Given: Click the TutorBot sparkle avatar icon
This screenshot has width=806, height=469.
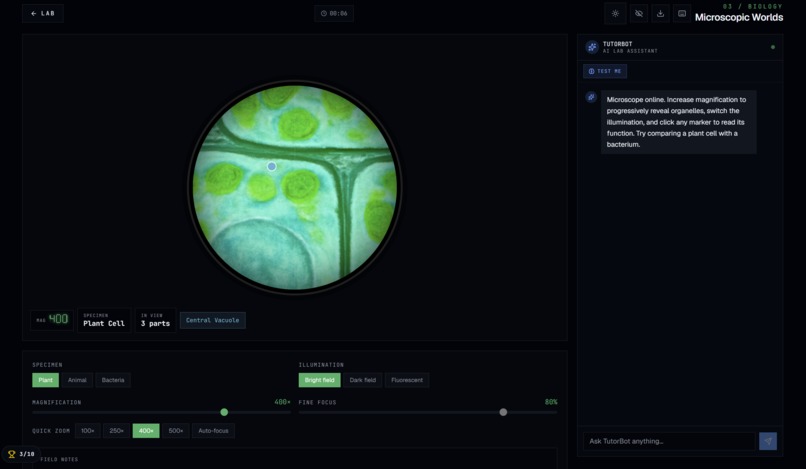Looking at the screenshot, I should click(x=592, y=47).
